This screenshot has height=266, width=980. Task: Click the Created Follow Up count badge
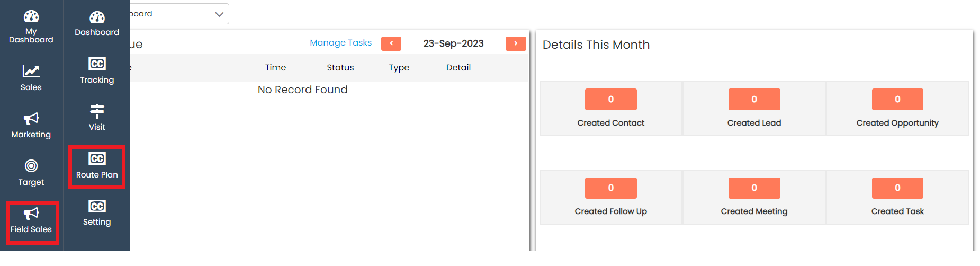click(x=610, y=188)
